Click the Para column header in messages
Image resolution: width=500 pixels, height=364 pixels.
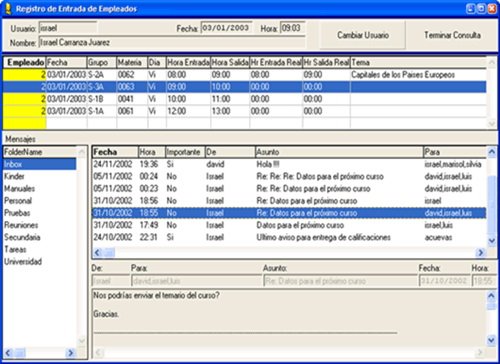[x=455, y=152]
